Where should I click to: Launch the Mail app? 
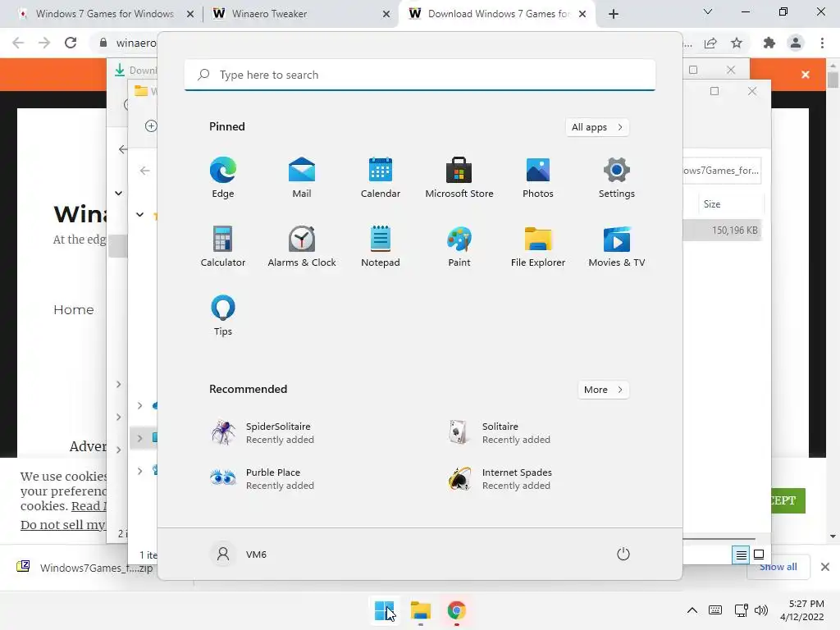(302, 177)
